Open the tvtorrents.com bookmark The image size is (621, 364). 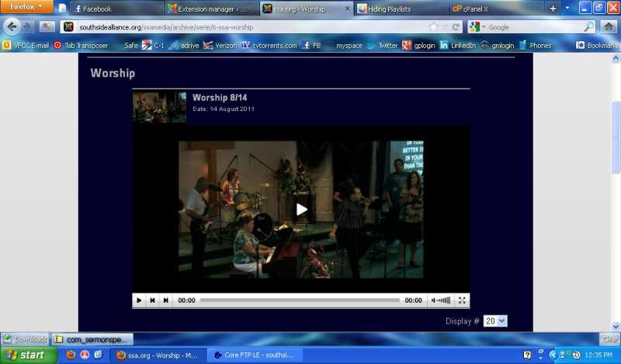pos(269,46)
